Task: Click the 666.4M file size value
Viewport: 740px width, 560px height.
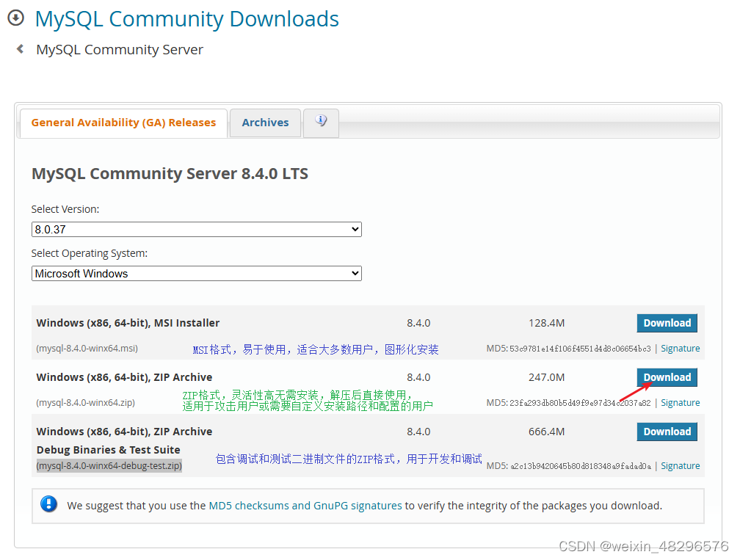Action: (546, 432)
